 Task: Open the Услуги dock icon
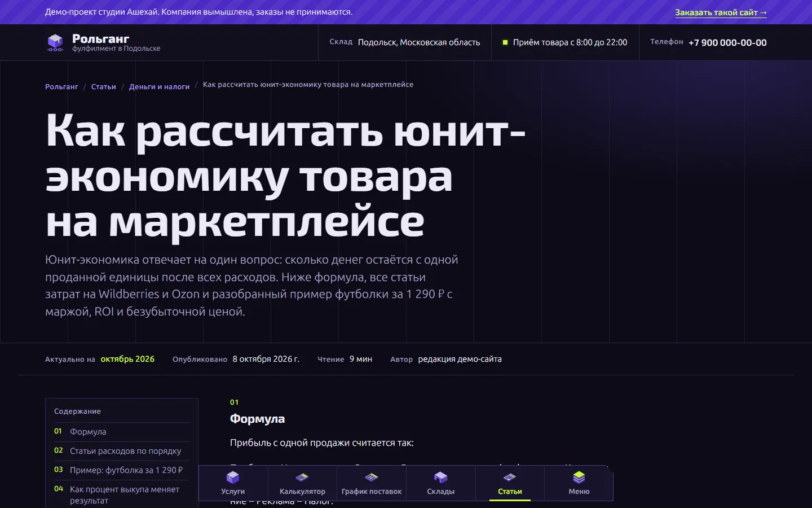[233, 483]
